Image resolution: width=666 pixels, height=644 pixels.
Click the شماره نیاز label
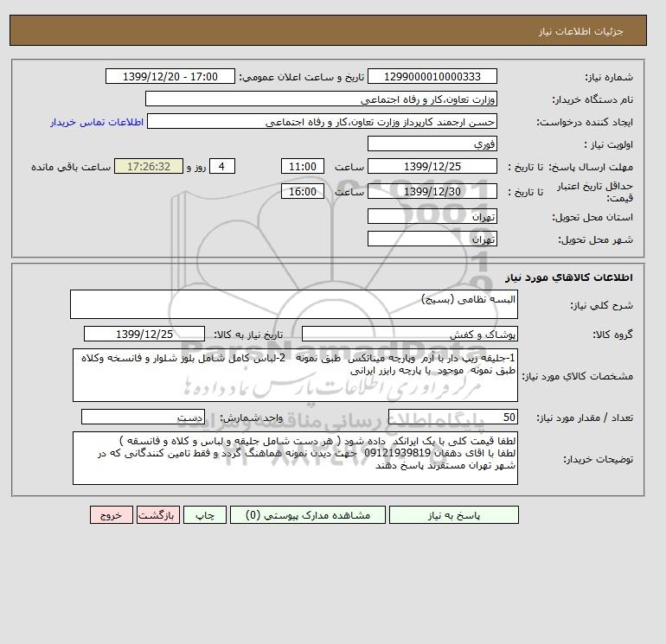(x=609, y=77)
